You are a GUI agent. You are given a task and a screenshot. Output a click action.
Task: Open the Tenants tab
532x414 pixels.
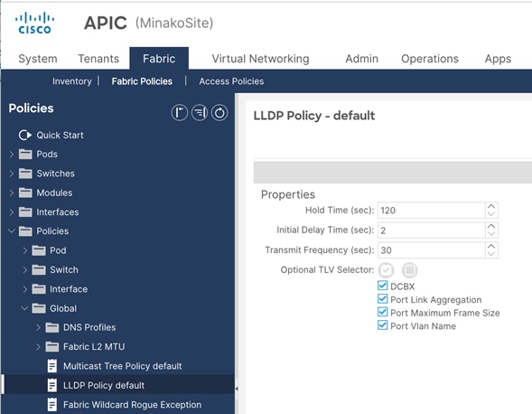point(98,59)
